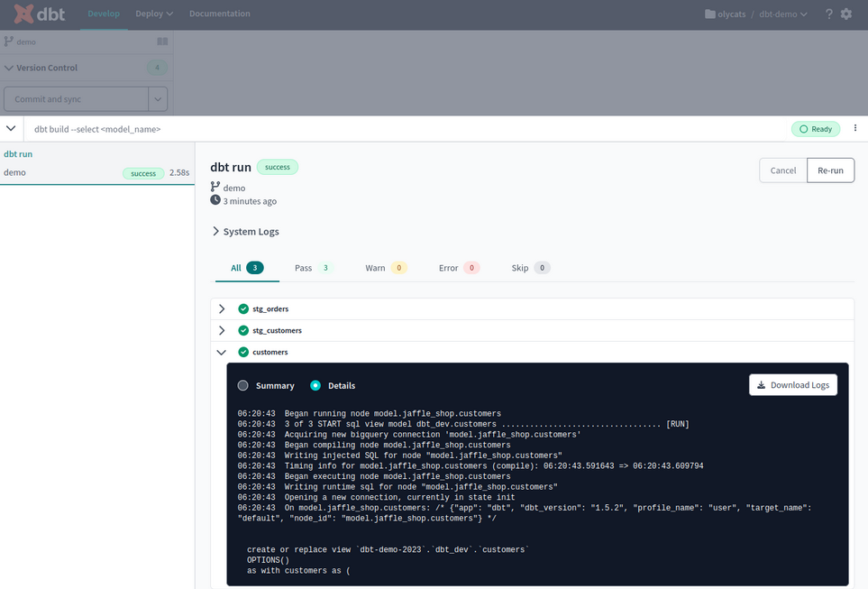Open the Commit and sync dropdown arrow
The image size is (868, 589).
(158, 99)
